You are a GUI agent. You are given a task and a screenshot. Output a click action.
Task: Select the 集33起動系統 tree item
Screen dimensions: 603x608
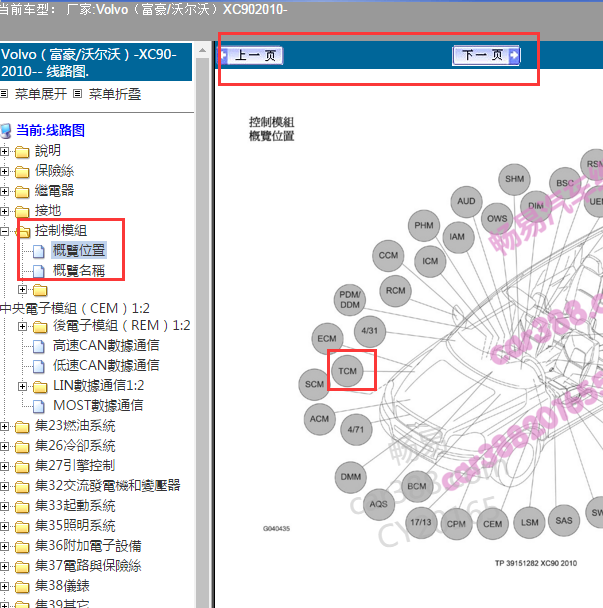[75, 506]
